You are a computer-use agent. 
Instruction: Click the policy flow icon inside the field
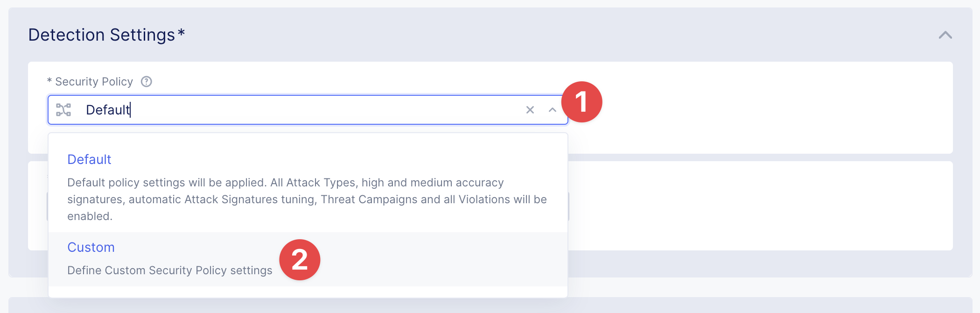[63, 110]
